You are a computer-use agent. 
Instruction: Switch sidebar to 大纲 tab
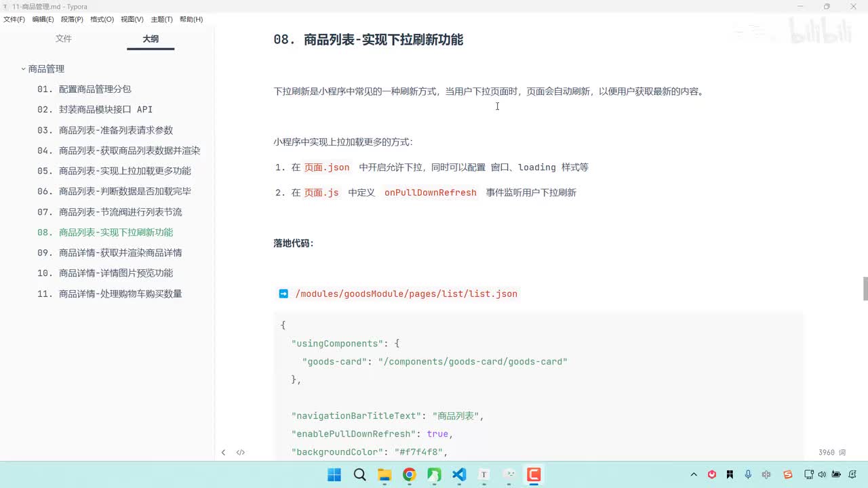(x=151, y=39)
